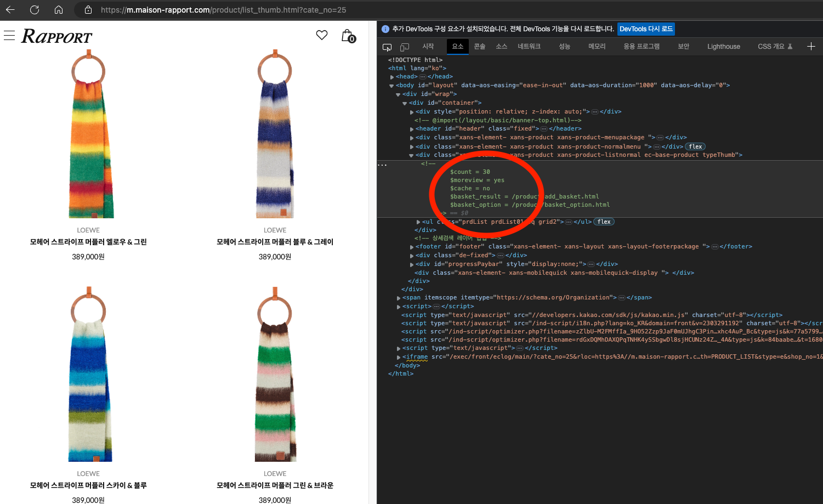Image resolution: width=823 pixels, height=504 pixels.
Task: Switch to the 소스 tab
Action: click(x=502, y=47)
